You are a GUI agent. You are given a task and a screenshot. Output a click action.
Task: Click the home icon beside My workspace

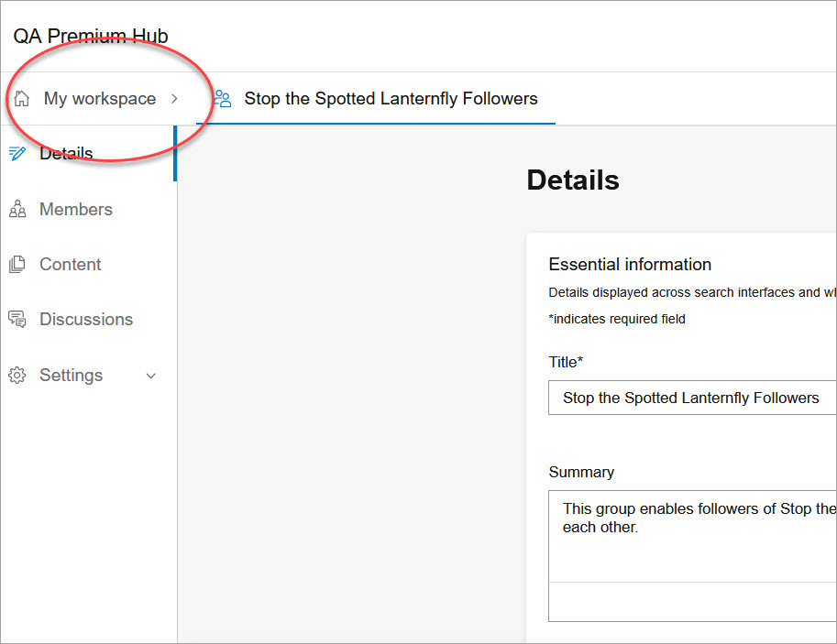(x=22, y=98)
